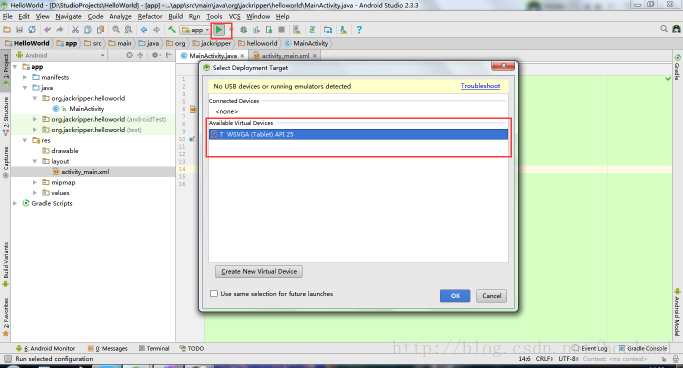Open the Gradle Console tool window
683x368 pixels.
pyautogui.click(x=643, y=348)
